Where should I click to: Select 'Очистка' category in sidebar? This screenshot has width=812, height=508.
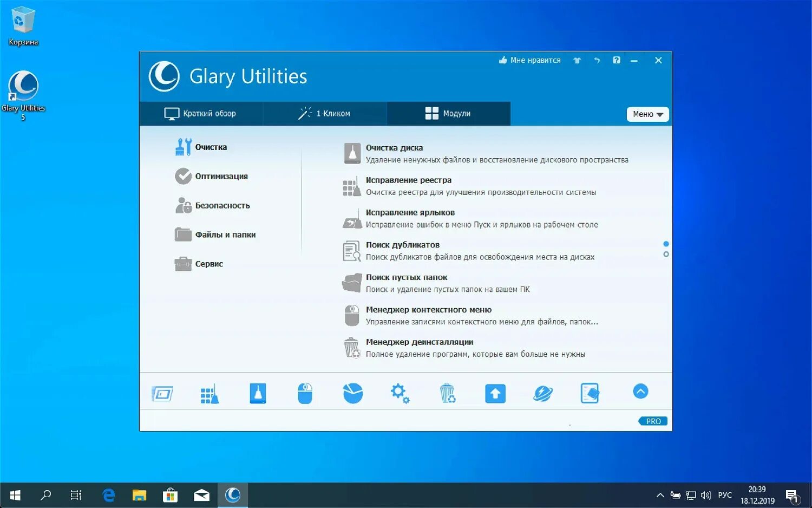click(x=201, y=147)
